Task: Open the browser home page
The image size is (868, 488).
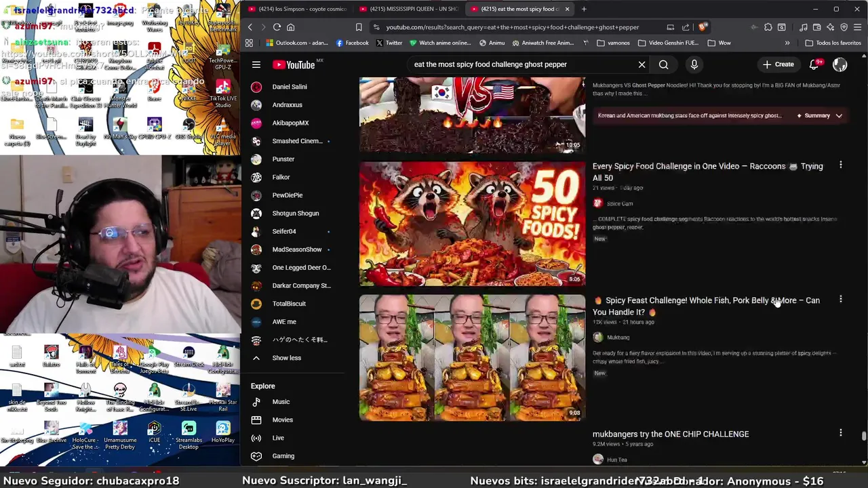Action: (x=290, y=27)
